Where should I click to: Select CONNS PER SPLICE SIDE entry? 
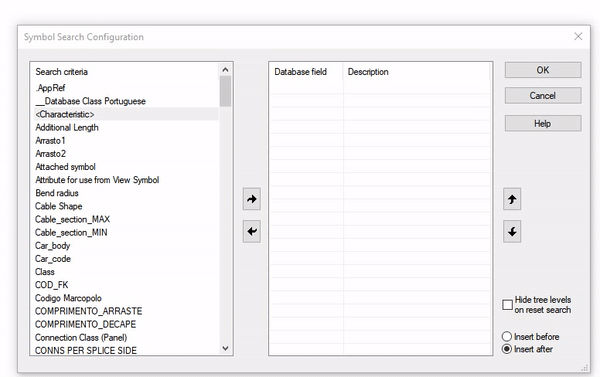point(126,350)
